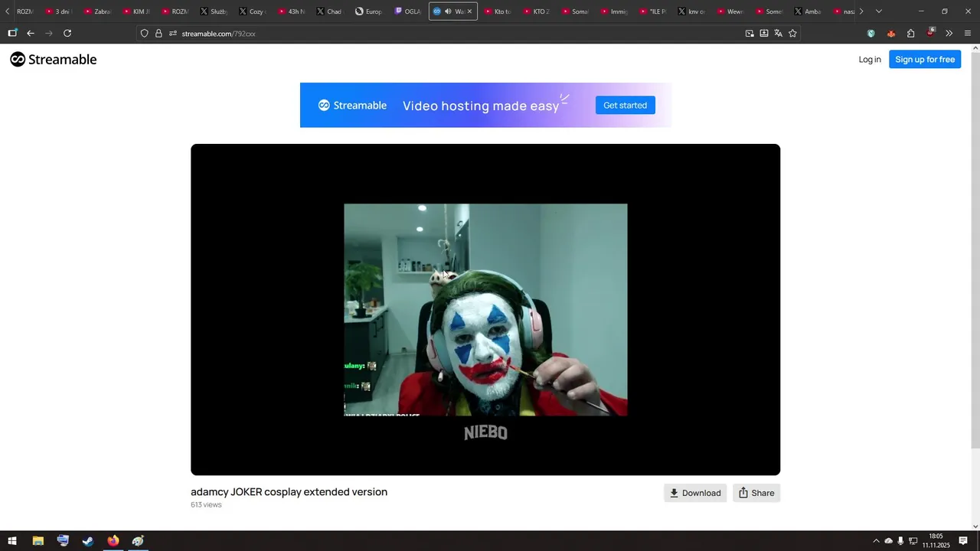Click the save/install page icon
Image resolution: width=980 pixels, height=551 pixels.
tap(764, 34)
